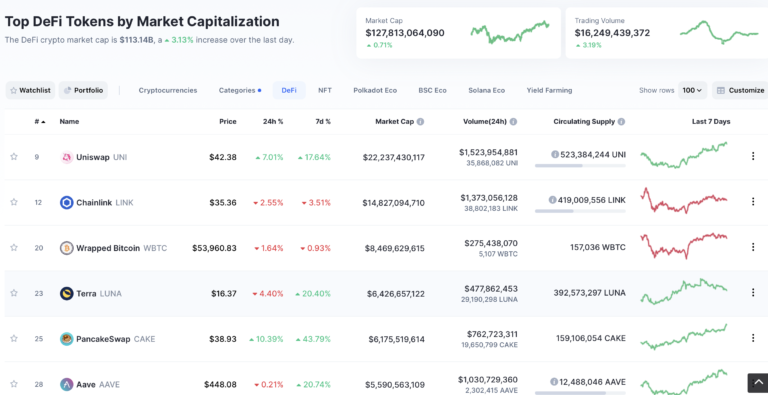Click the Terra LUNA logo icon
Screen dimensions: 768x395
click(x=67, y=294)
